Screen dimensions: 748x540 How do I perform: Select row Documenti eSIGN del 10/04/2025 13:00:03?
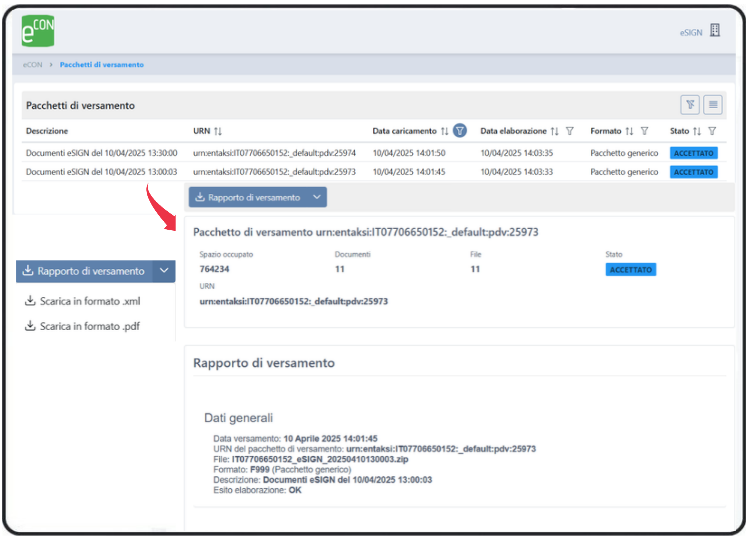point(374,172)
